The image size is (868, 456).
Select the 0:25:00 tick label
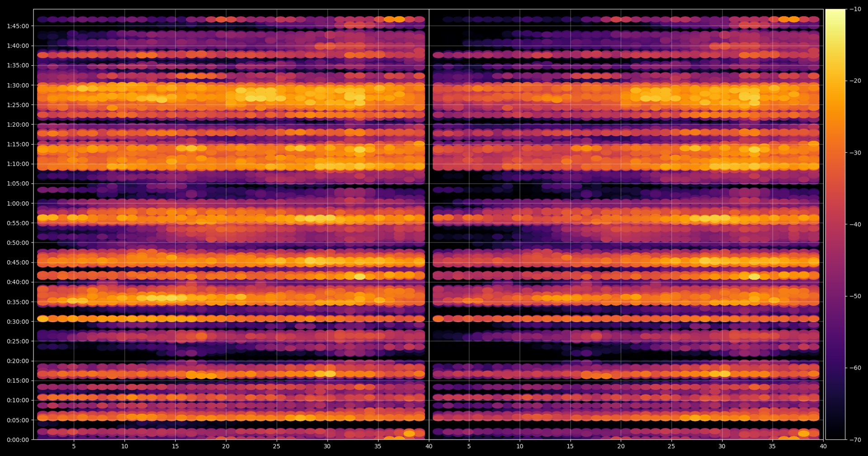(x=18, y=342)
